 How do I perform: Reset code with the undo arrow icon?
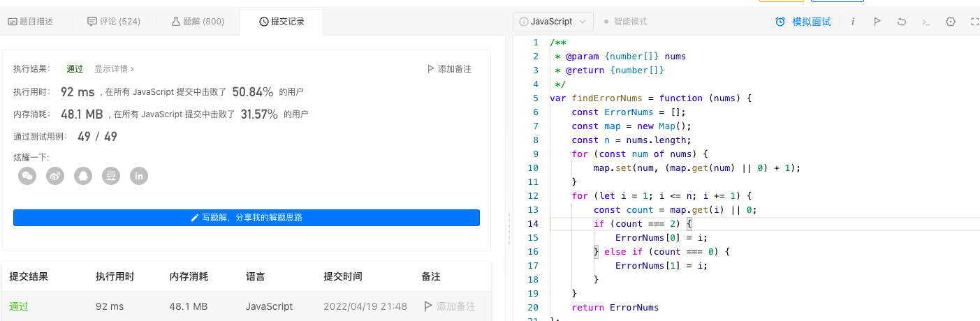coord(902,22)
